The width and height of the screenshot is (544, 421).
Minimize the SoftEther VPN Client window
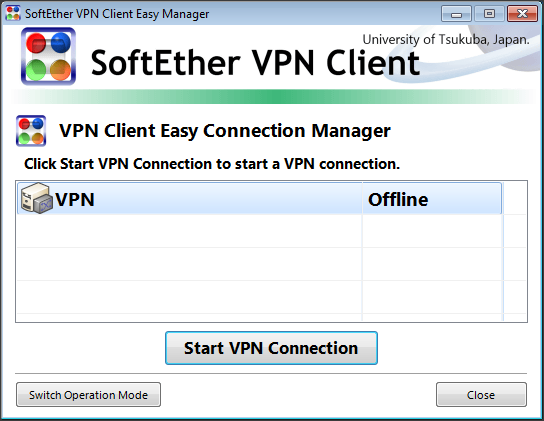tap(456, 14)
